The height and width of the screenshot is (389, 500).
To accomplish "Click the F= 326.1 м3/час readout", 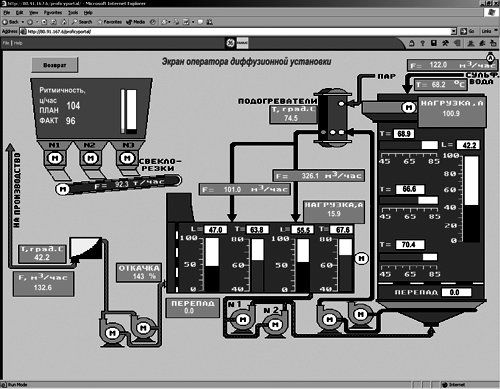I will coord(319,176).
